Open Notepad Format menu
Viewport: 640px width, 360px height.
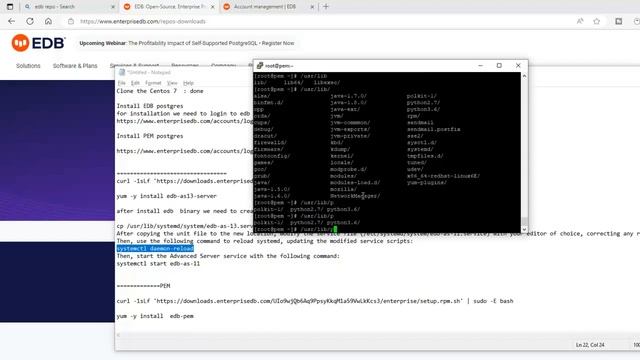[x=153, y=83]
